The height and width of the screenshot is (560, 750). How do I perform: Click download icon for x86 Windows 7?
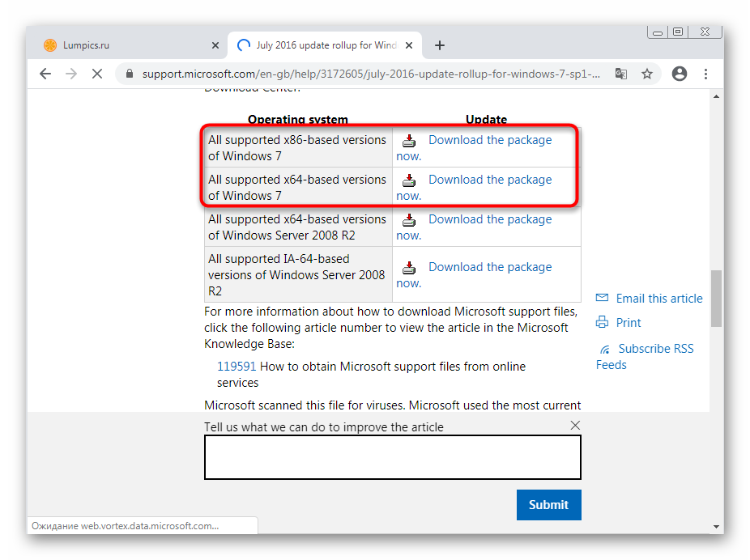tap(408, 141)
